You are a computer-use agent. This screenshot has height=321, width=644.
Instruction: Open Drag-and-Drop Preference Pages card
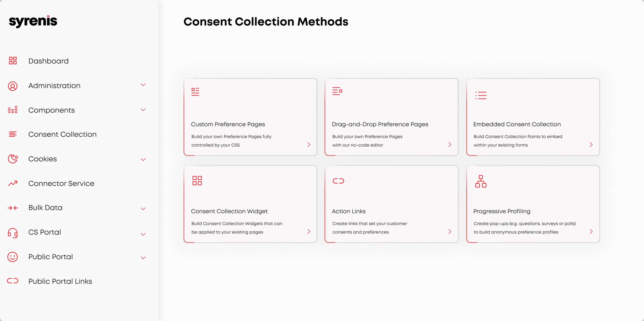(391, 117)
